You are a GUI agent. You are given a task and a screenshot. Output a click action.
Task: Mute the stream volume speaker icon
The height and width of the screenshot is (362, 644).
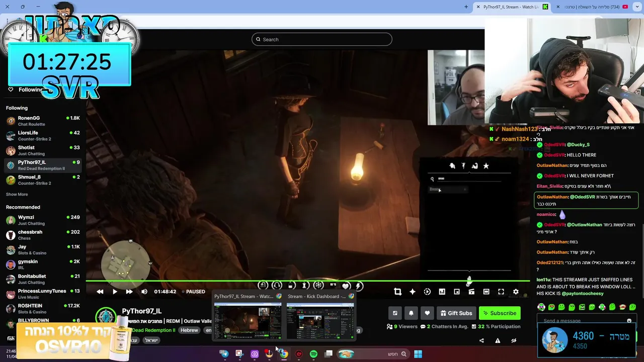[x=144, y=292]
